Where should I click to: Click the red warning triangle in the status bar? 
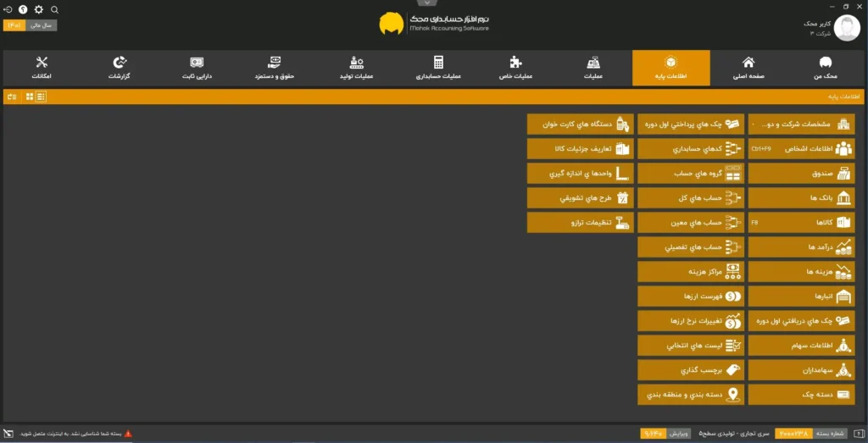click(129, 433)
